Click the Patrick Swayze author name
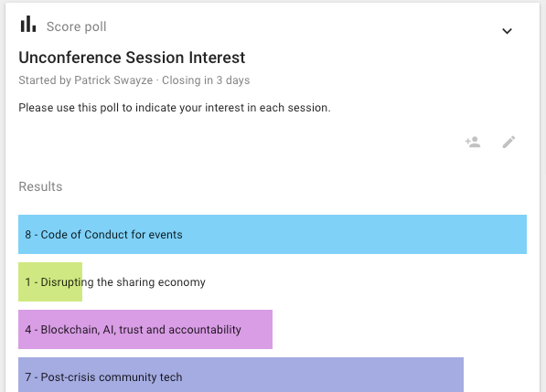This screenshot has height=392, width=546. (x=113, y=80)
